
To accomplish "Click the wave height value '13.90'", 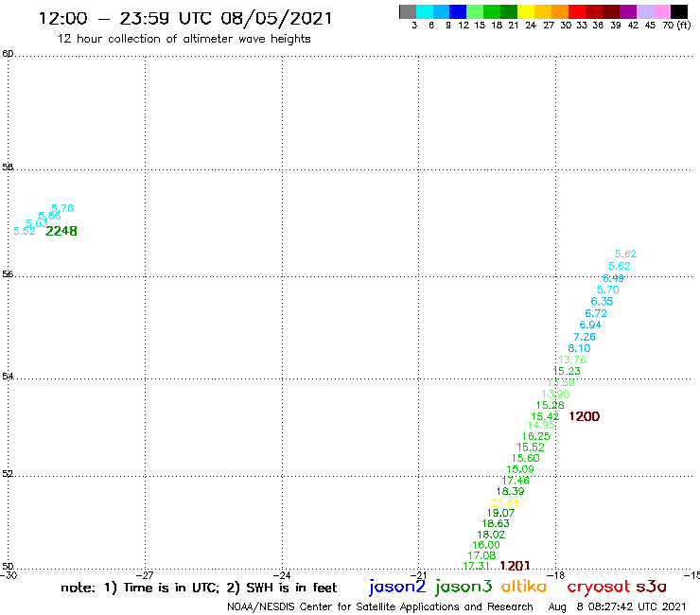I will point(555,394).
